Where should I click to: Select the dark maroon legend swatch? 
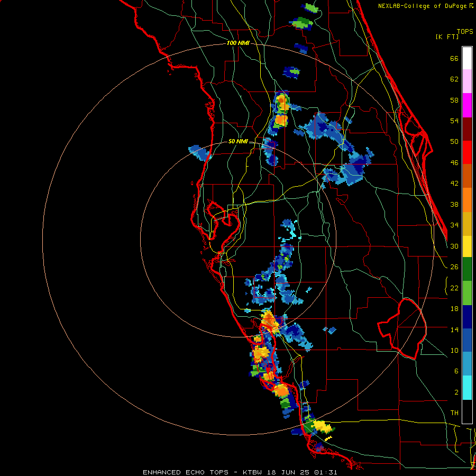click(x=467, y=129)
